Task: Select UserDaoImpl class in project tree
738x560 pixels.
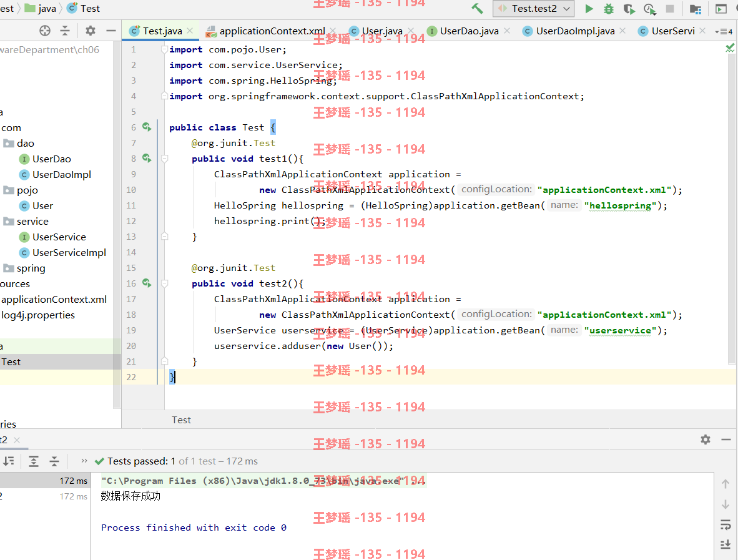Action: [x=55, y=175]
